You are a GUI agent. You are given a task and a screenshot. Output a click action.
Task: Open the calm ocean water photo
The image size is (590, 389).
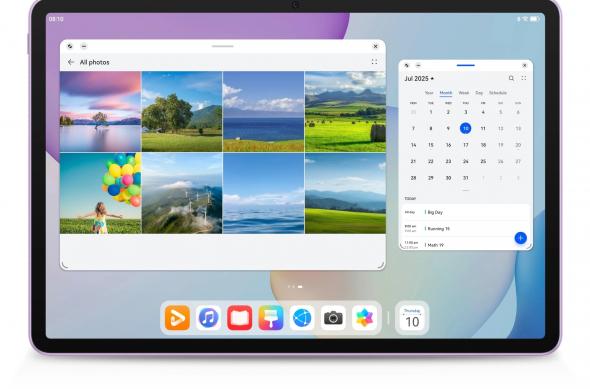tap(263, 193)
